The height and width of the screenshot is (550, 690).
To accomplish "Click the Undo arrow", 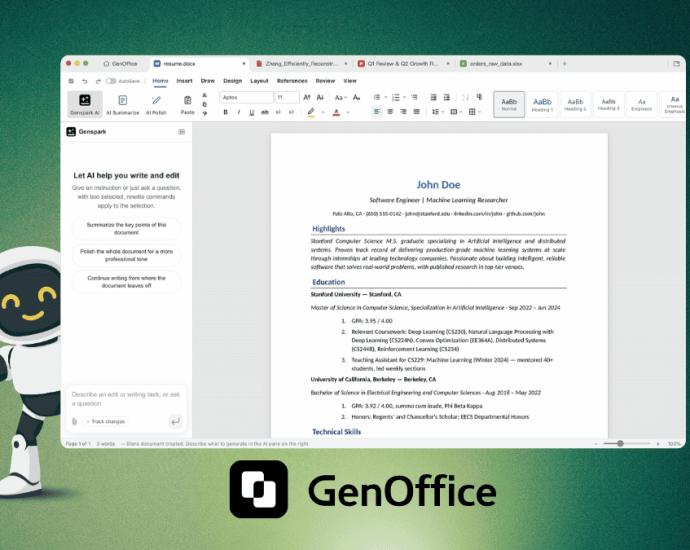I will [84, 81].
